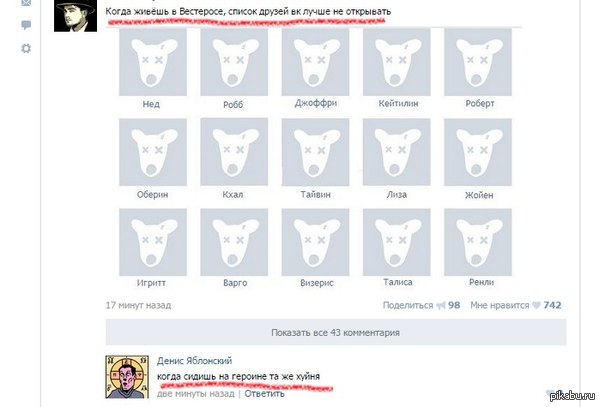600x407 pixels.
Task: Open Нед's deleted profile picture
Action: click(153, 62)
